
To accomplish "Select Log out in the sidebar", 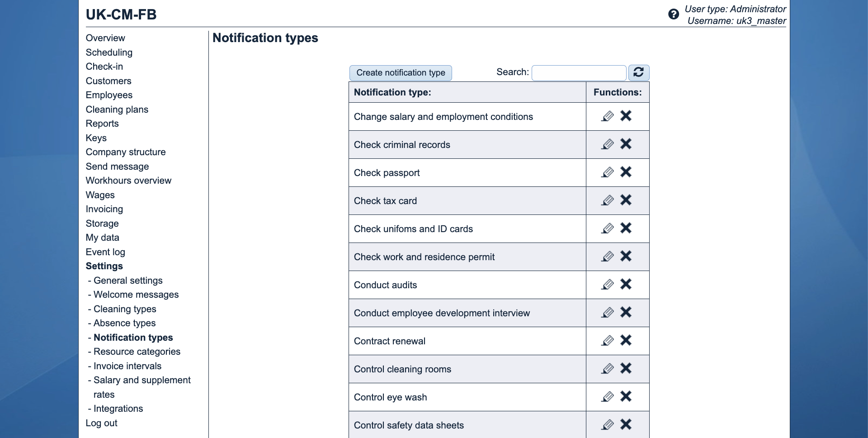I will (x=101, y=423).
